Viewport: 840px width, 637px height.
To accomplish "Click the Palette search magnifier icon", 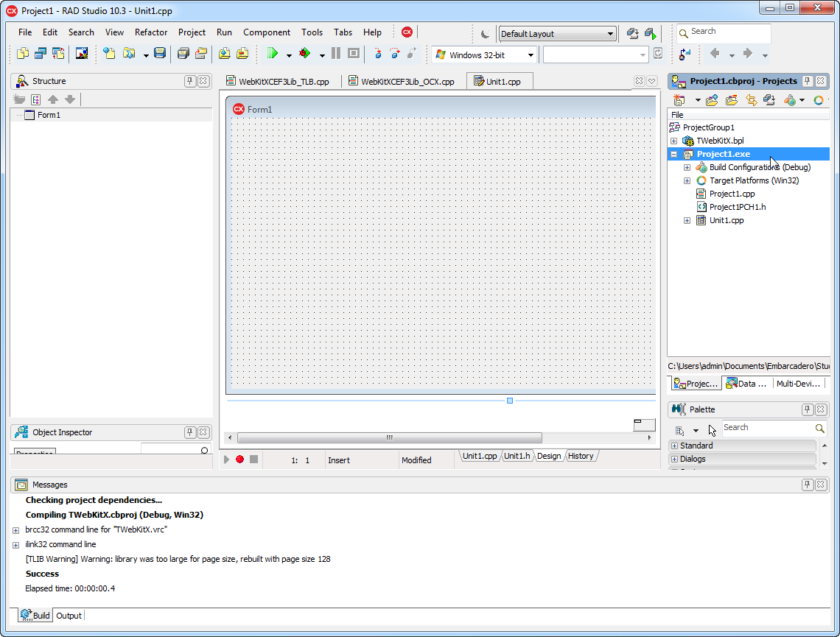I will point(819,428).
